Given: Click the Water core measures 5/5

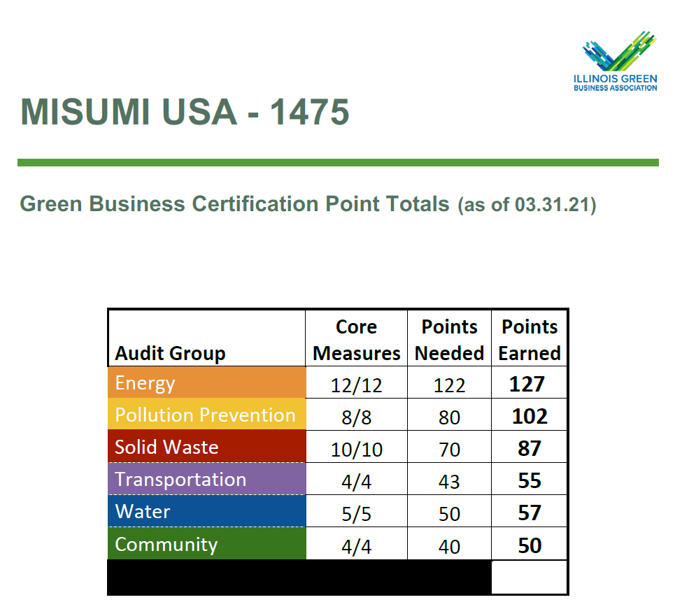Looking at the screenshot, I should tap(356, 514).
